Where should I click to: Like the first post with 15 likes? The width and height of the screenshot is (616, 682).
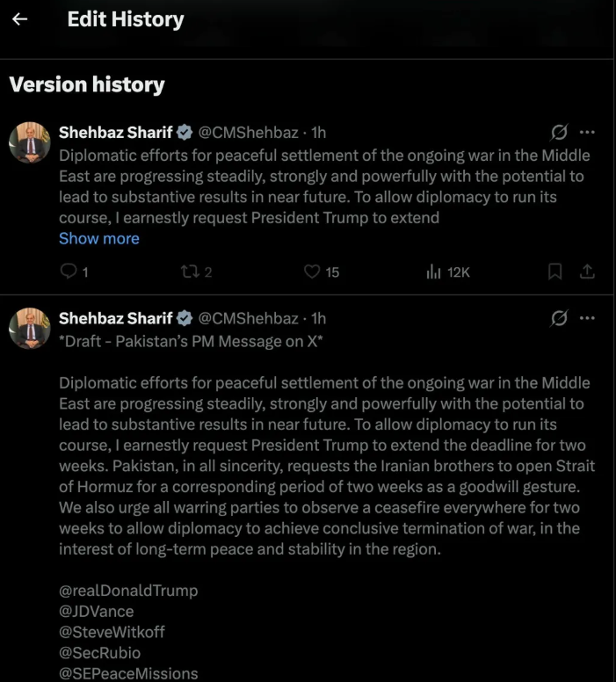coord(321,272)
